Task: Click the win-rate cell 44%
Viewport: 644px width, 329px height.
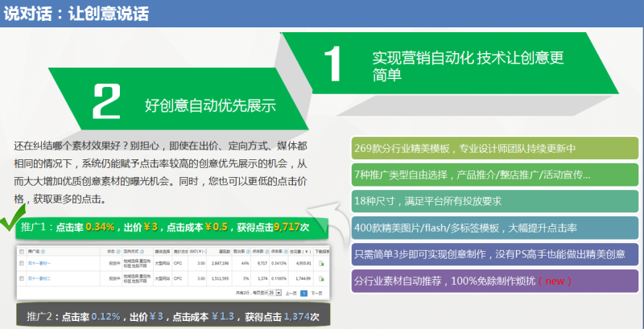Action: click(x=245, y=263)
